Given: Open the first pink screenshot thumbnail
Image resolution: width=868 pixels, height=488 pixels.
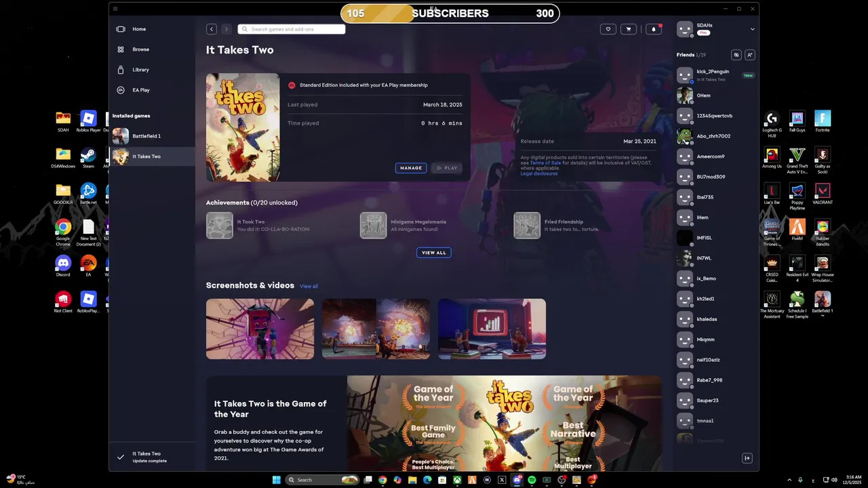Looking at the screenshot, I should click(x=260, y=329).
